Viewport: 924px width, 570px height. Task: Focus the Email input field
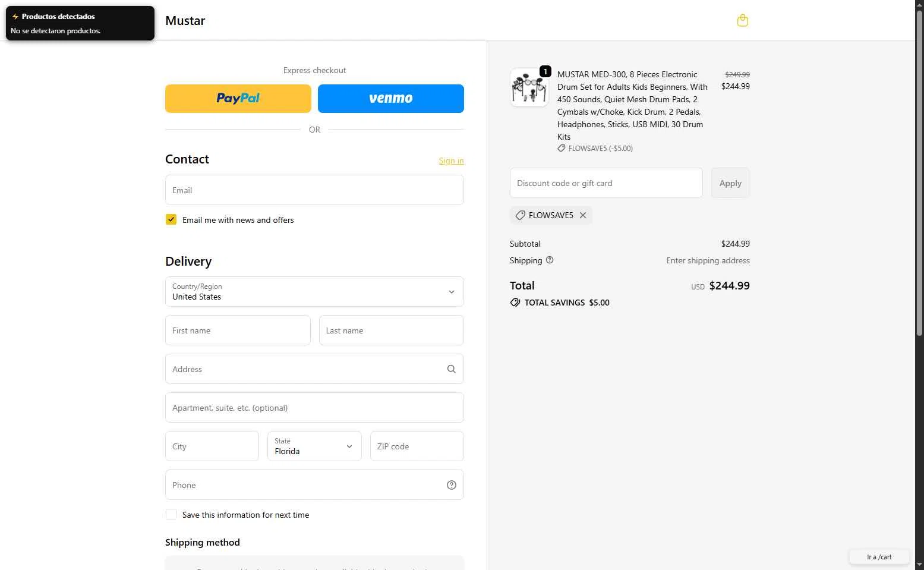pyautogui.click(x=314, y=190)
